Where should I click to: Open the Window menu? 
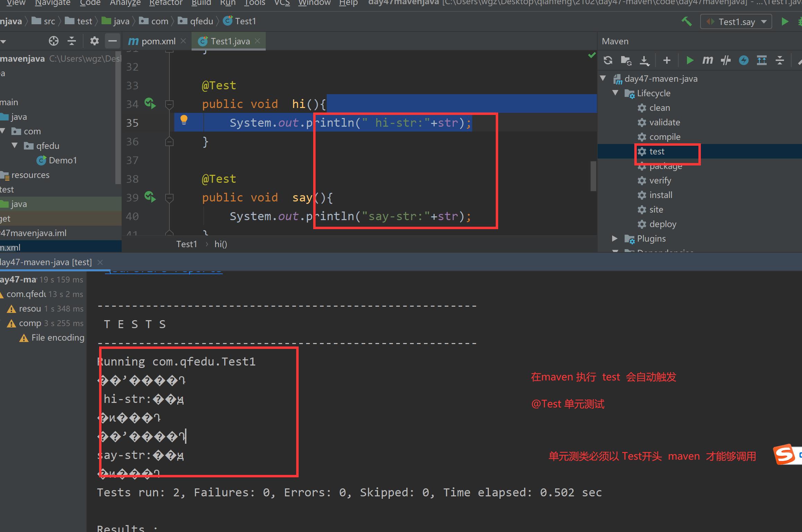(x=315, y=3)
